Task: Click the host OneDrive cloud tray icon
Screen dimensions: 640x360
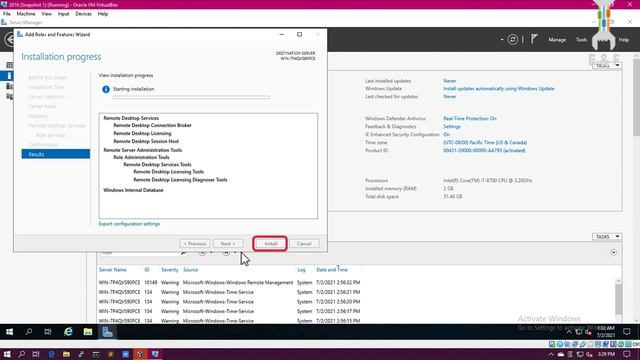Action: [561, 354]
